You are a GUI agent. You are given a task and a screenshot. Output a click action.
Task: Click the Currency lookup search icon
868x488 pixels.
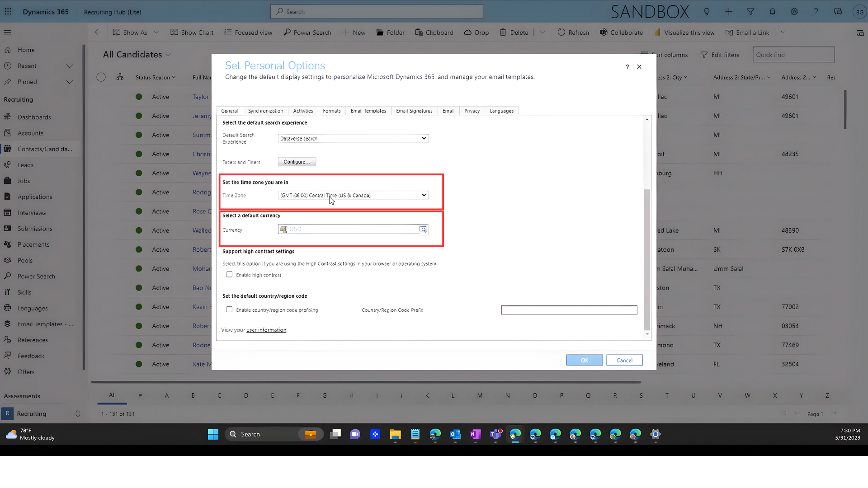[423, 230]
